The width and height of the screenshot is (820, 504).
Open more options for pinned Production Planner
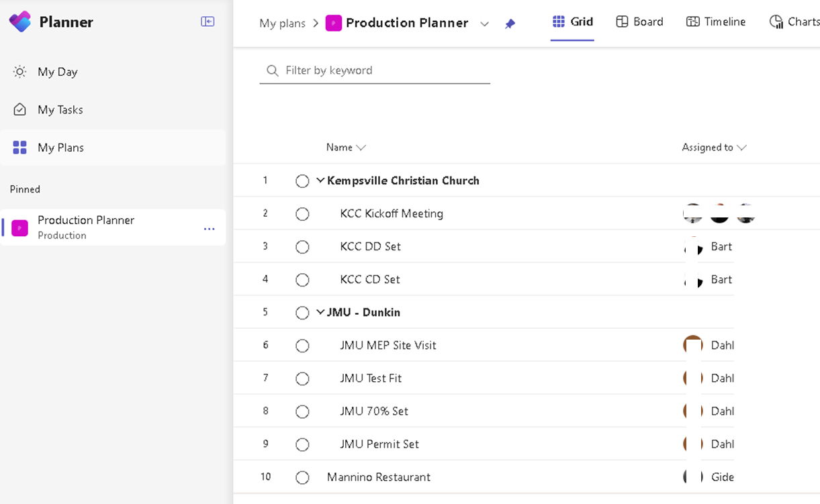(x=210, y=229)
